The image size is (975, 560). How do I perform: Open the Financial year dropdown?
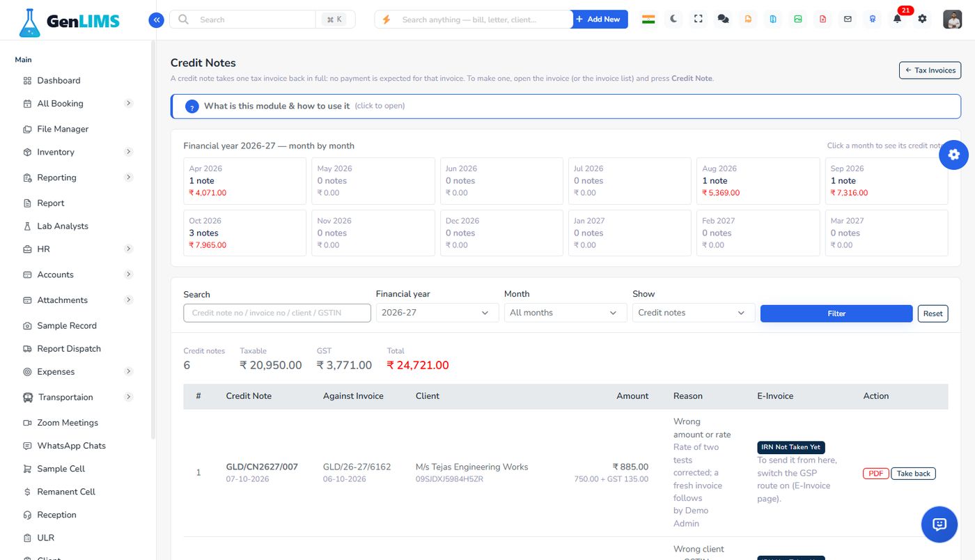(x=436, y=313)
